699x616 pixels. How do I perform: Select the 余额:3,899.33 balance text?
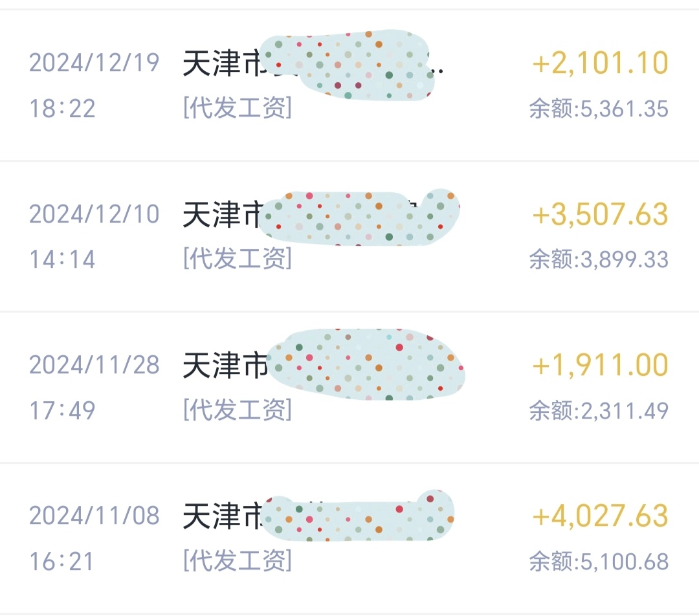tap(599, 259)
